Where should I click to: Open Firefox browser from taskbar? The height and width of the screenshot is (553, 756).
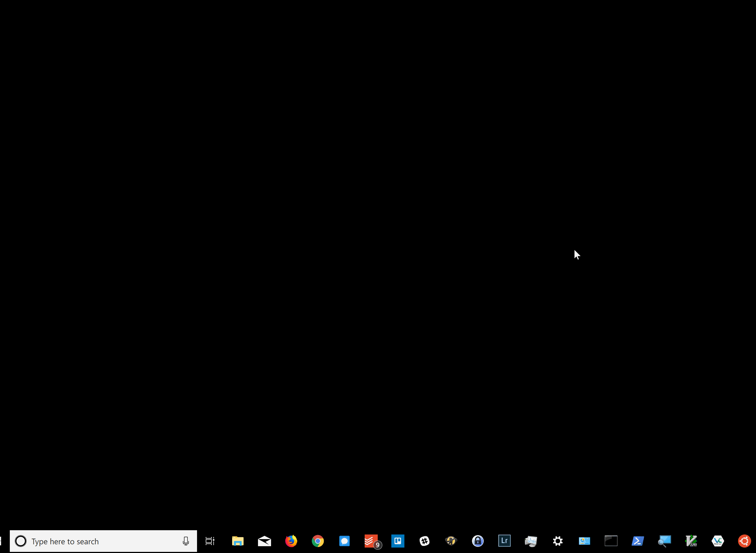tap(291, 541)
